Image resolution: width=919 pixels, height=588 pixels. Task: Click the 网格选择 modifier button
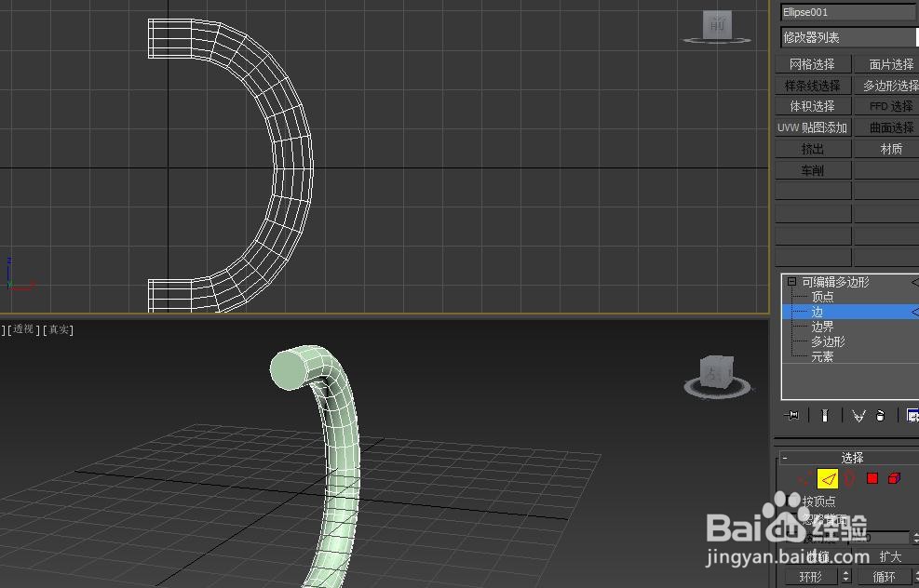813,64
